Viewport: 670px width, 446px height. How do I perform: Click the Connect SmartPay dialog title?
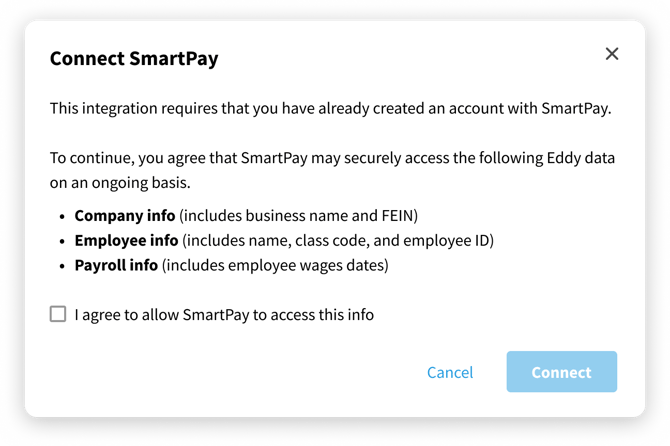[134, 59]
